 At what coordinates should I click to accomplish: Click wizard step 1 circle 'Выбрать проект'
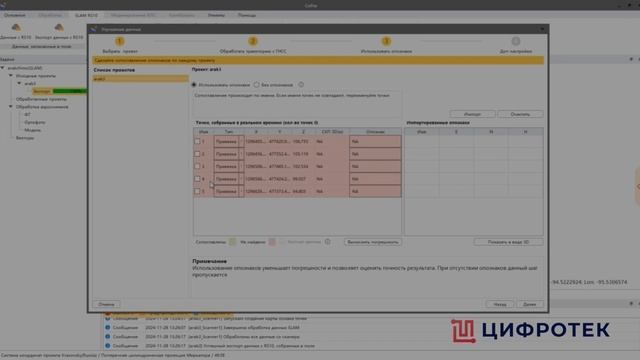click(120, 41)
